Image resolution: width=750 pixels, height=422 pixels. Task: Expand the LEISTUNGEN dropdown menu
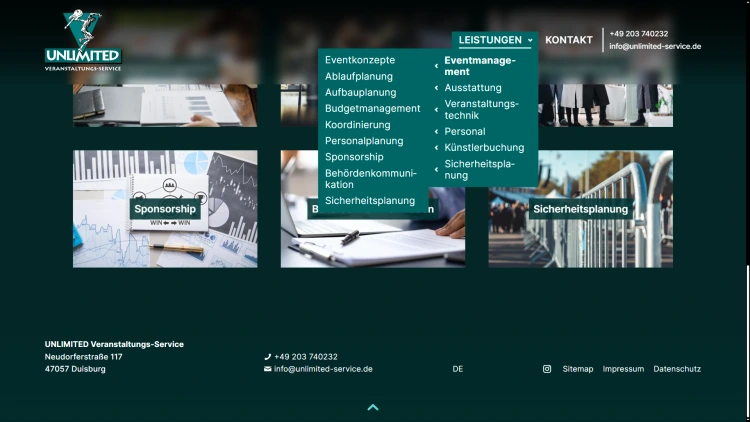click(x=494, y=40)
